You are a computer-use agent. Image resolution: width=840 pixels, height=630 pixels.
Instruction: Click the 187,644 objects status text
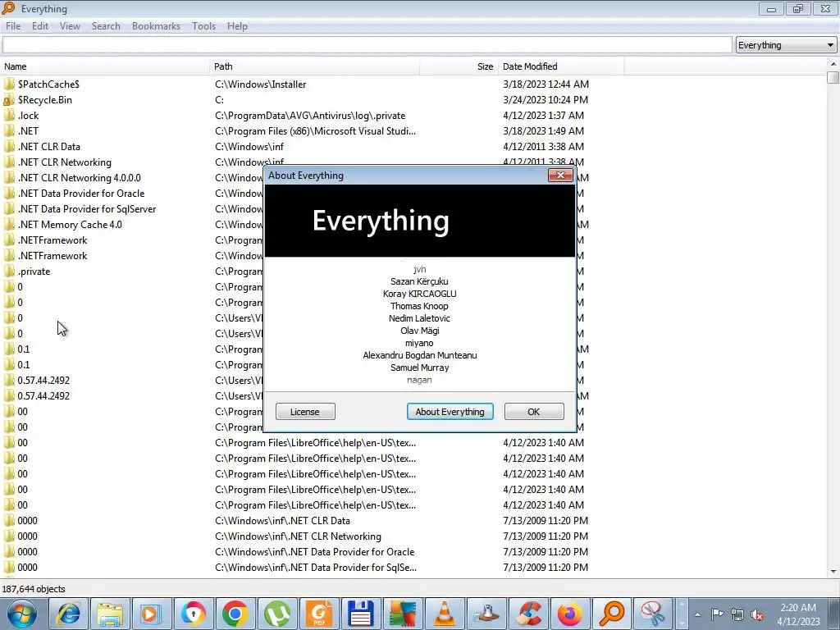click(34, 589)
